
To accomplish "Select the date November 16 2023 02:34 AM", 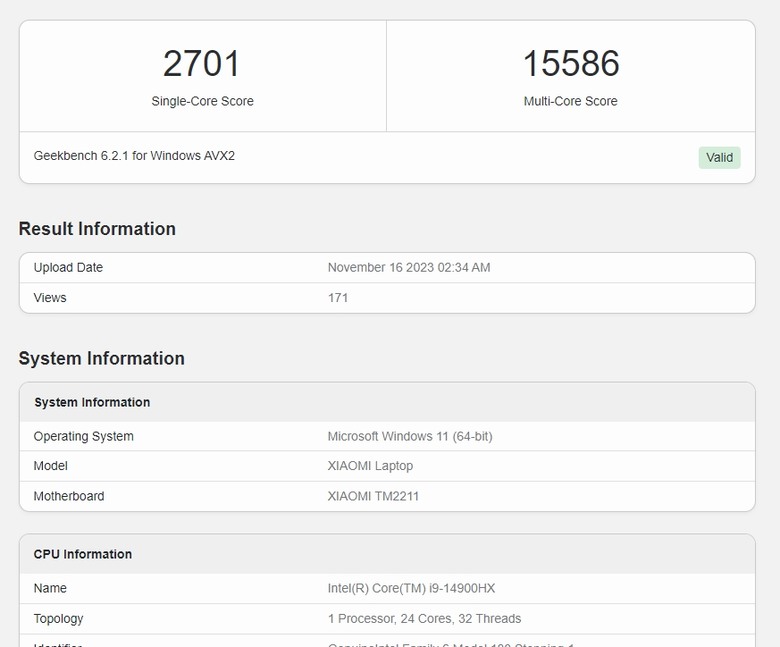I will pyautogui.click(x=409, y=268).
